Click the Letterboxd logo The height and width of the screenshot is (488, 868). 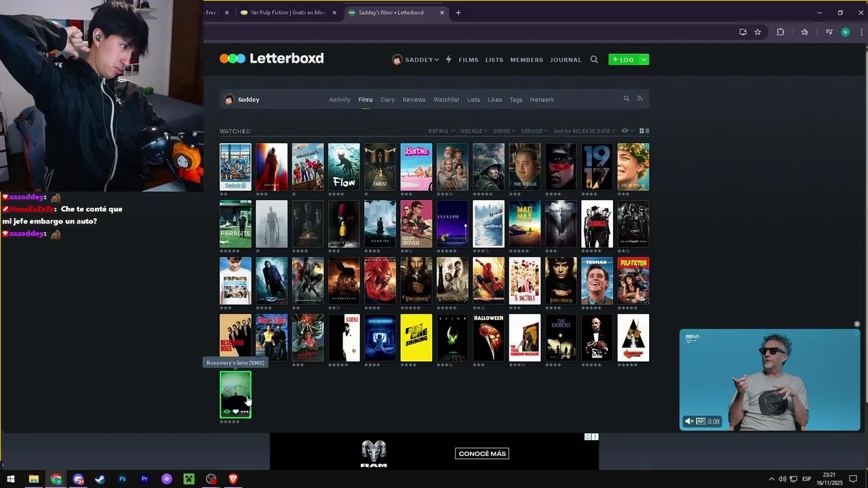coord(271,58)
